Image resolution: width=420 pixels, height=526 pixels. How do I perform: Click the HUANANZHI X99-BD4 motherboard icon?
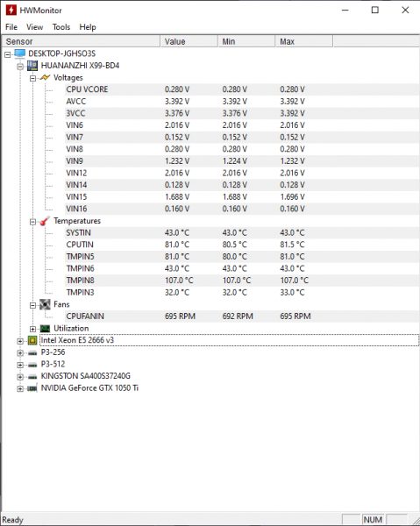click(32, 66)
